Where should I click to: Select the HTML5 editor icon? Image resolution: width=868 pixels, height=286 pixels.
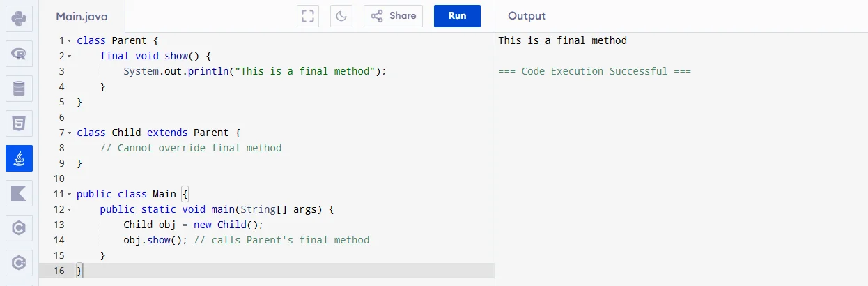(19, 123)
